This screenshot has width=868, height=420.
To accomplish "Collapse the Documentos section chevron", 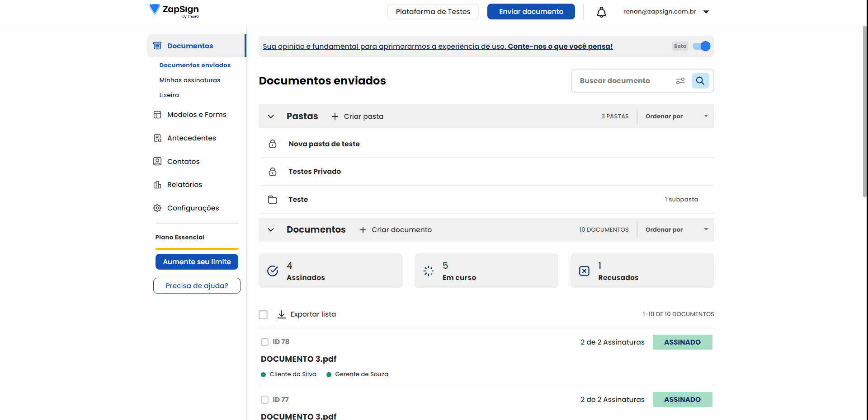I will click(271, 230).
